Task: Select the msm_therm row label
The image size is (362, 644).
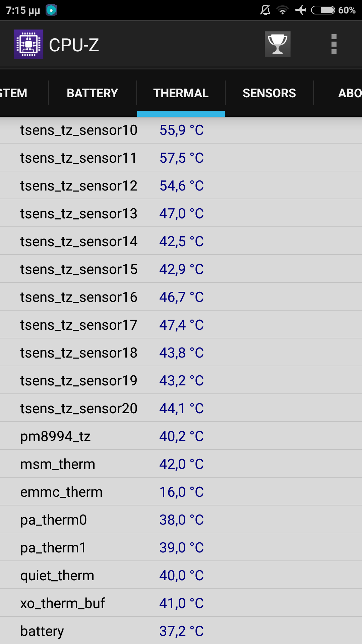Action: (x=58, y=464)
